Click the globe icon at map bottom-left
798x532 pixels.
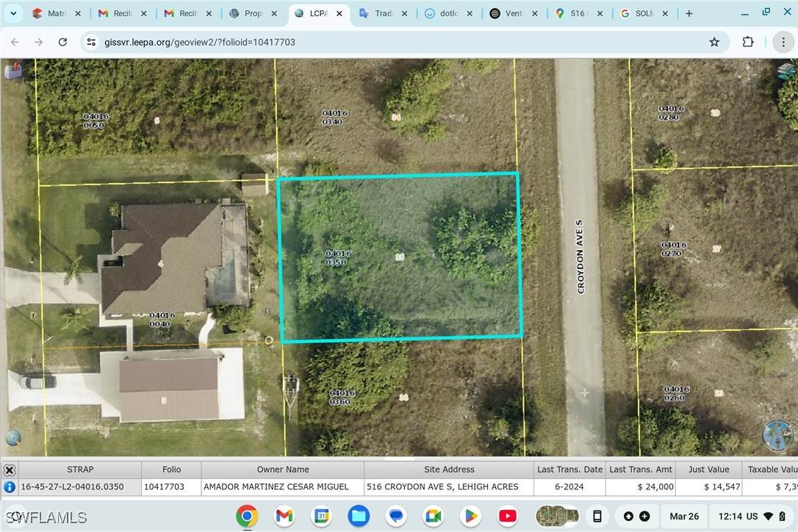click(x=13, y=439)
